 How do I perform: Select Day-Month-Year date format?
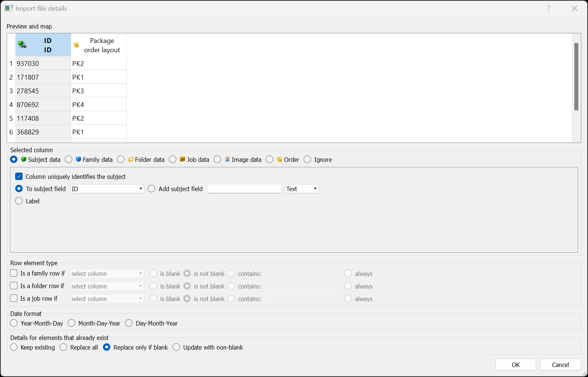[129, 323]
